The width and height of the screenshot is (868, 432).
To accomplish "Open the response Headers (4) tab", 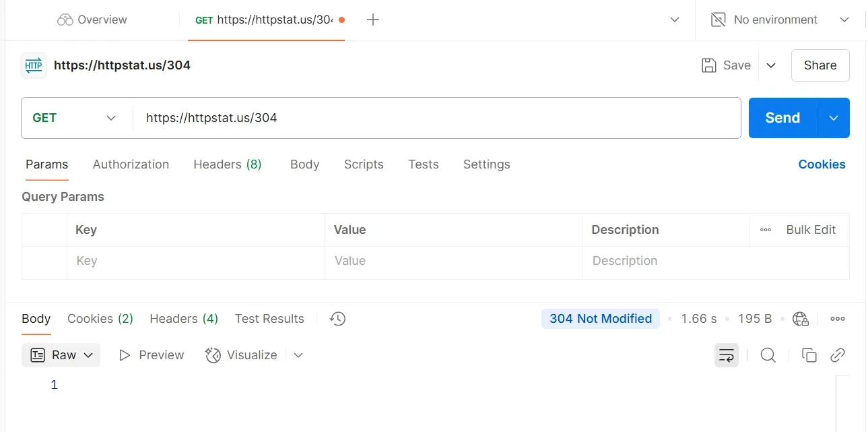I will tap(184, 319).
